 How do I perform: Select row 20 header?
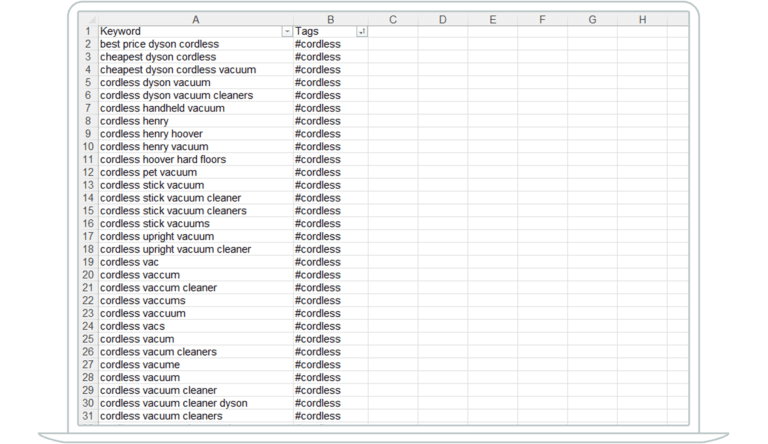[x=88, y=275]
